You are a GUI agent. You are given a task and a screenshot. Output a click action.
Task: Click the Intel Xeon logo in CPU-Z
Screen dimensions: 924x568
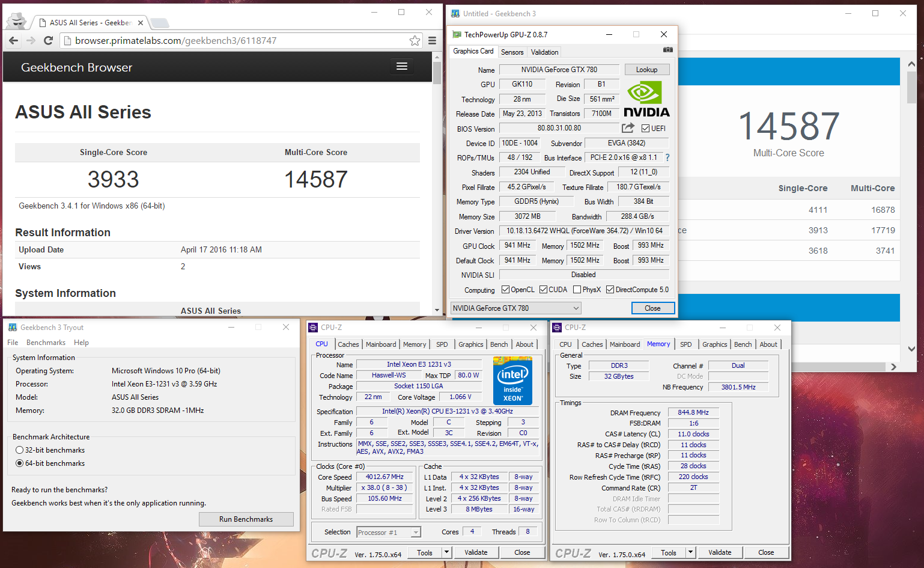pos(512,380)
